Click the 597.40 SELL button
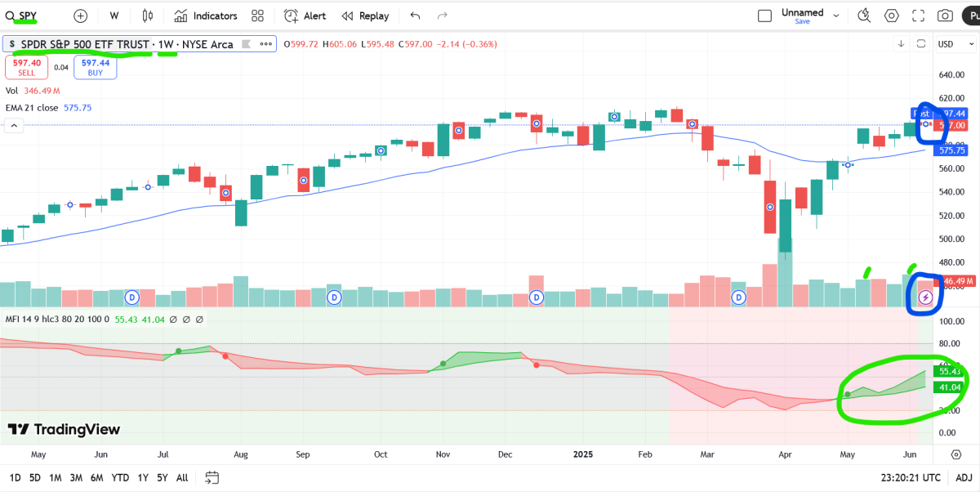Viewport: 980px width, 492px height. click(x=27, y=67)
